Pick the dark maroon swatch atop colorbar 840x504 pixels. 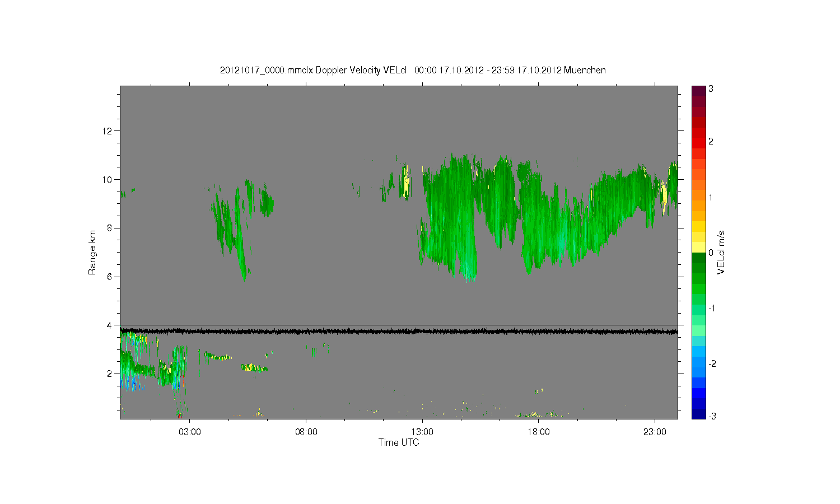(x=698, y=91)
